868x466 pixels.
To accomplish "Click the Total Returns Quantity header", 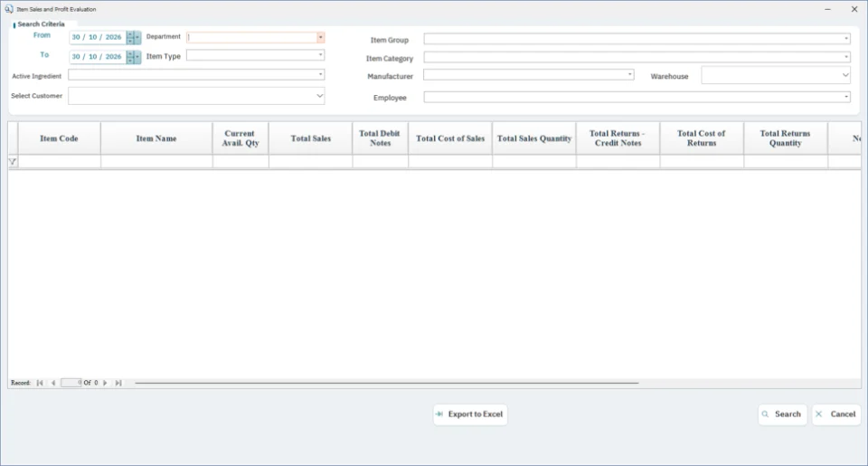I will pyautogui.click(x=786, y=138).
